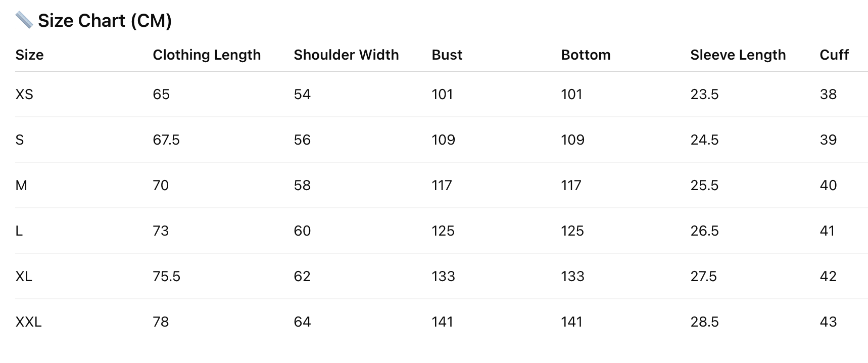Click the L size row label

[19, 231]
